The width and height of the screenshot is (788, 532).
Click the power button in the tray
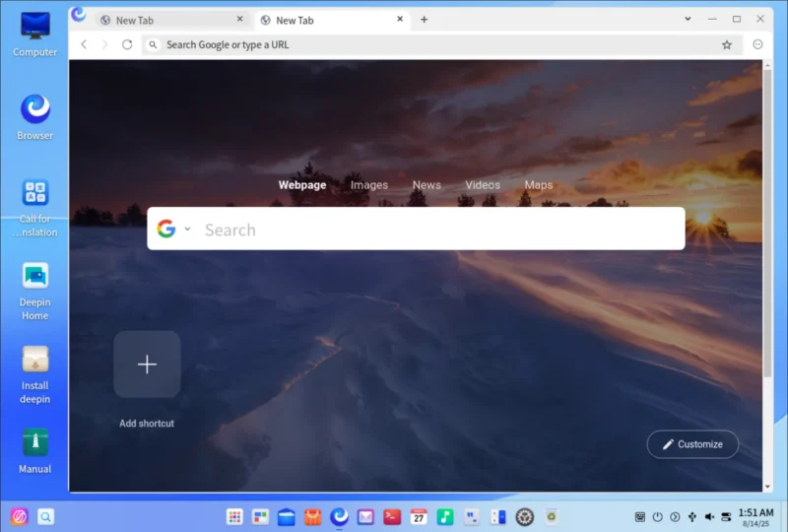pyautogui.click(x=657, y=516)
